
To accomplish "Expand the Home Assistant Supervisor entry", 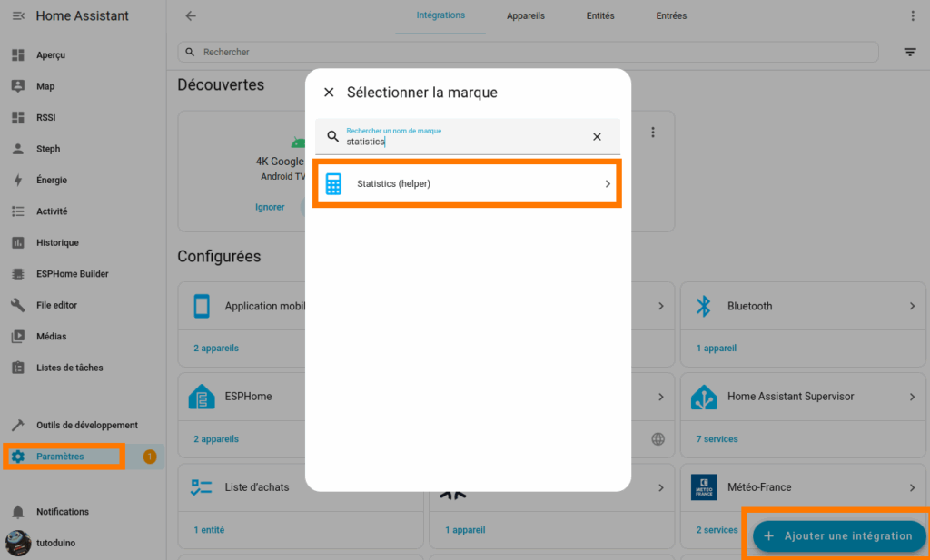I will click(912, 397).
